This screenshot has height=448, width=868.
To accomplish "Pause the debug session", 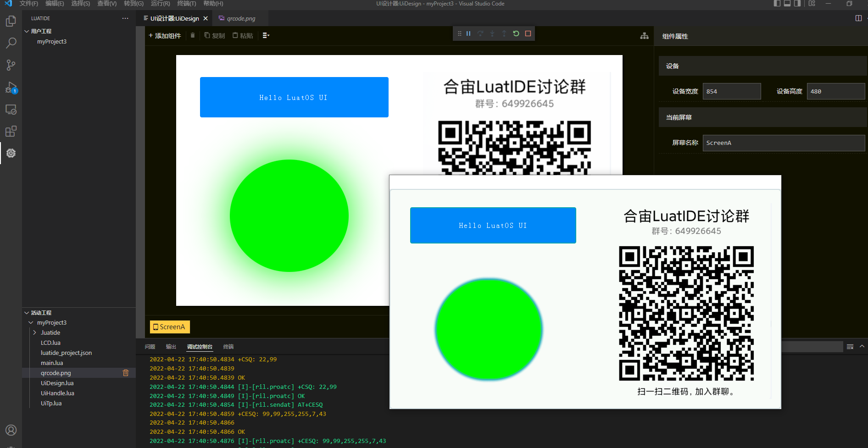I will coord(468,33).
